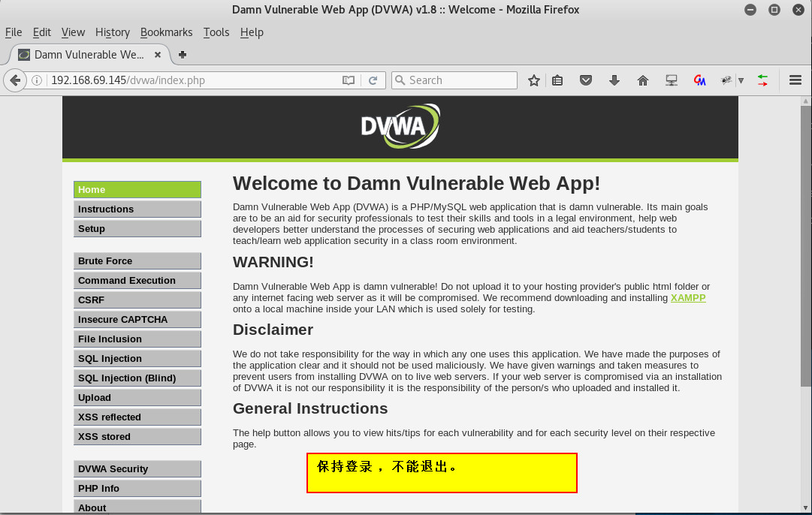Open the View menu
The height and width of the screenshot is (515, 812).
73,32
